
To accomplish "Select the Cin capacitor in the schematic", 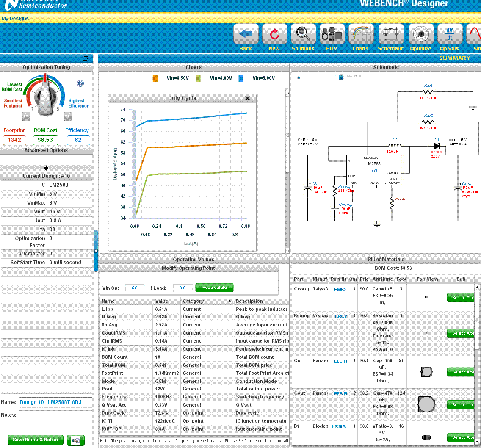I will coord(307,188).
